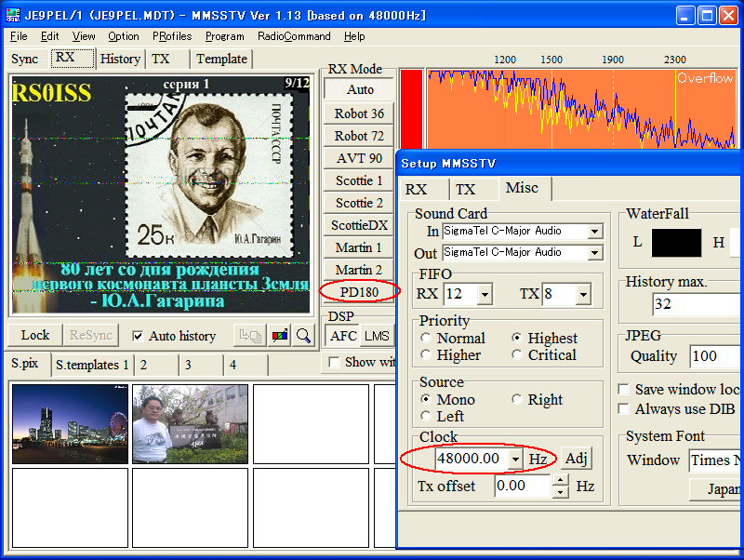Open the Edit menu

[50, 36]
